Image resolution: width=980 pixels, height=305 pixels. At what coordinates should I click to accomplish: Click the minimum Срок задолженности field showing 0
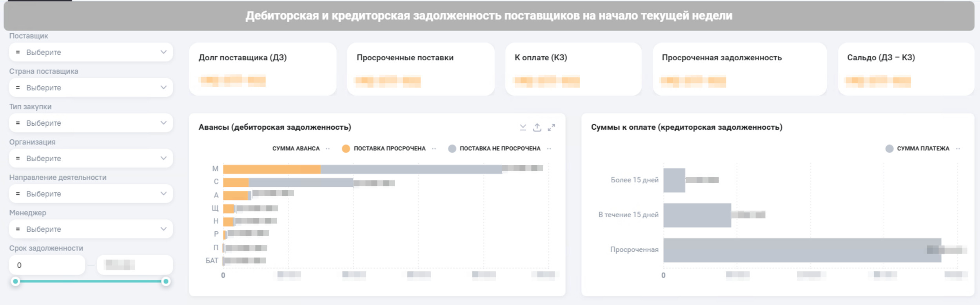(x=47, y=265)
